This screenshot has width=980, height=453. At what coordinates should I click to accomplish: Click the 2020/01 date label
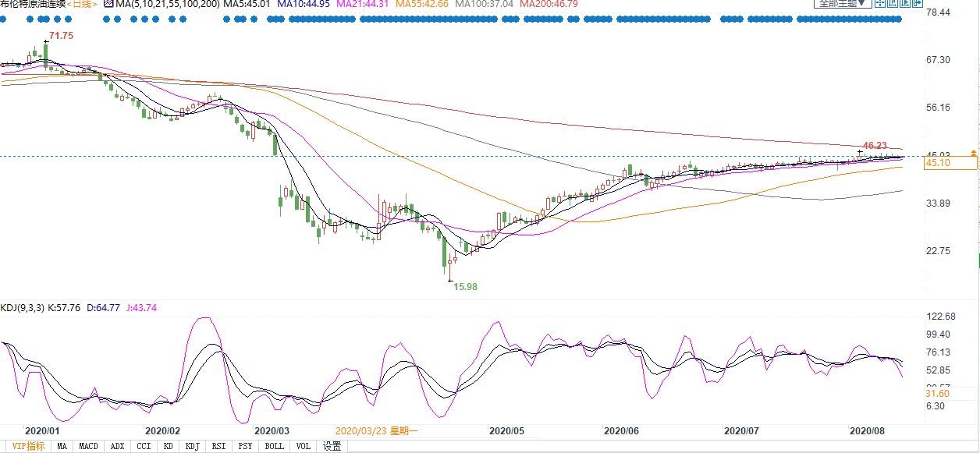coord(42,430)
